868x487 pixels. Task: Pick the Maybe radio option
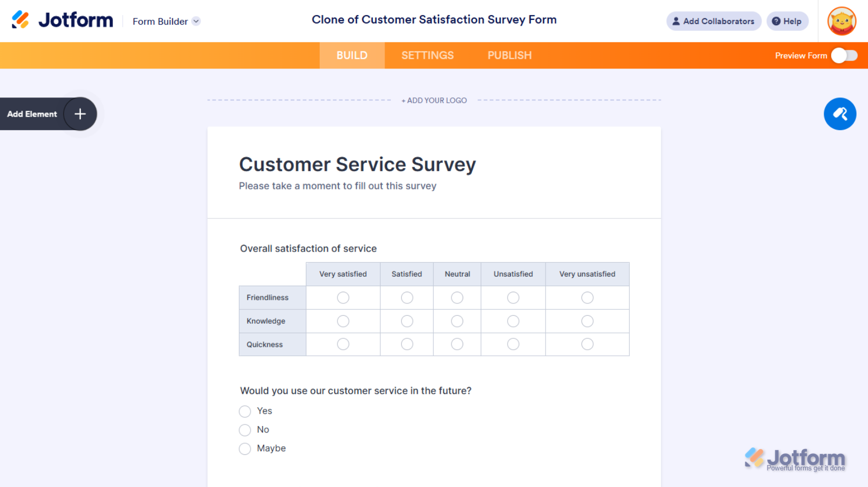coord(245,449)
